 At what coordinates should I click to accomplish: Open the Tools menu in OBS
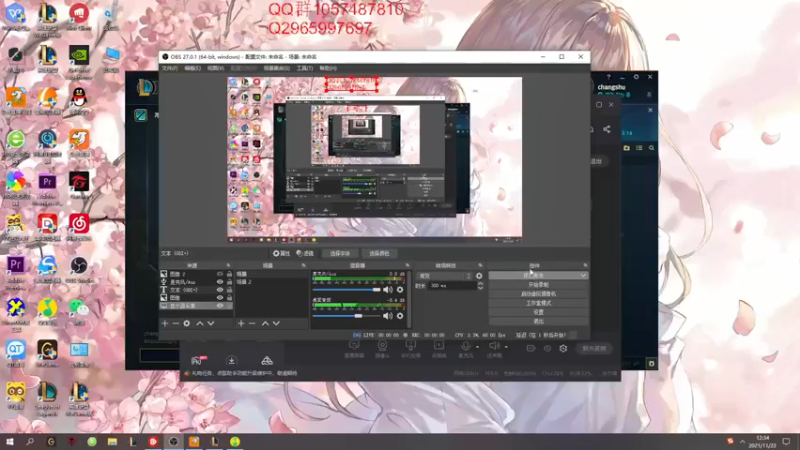[x=305, y=68]
